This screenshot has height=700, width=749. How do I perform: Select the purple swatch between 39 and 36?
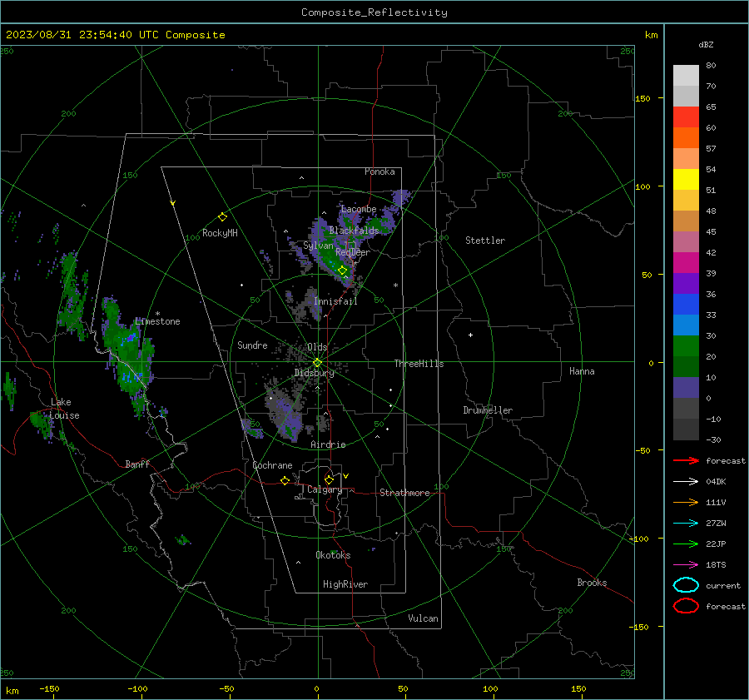pos(686,283)
